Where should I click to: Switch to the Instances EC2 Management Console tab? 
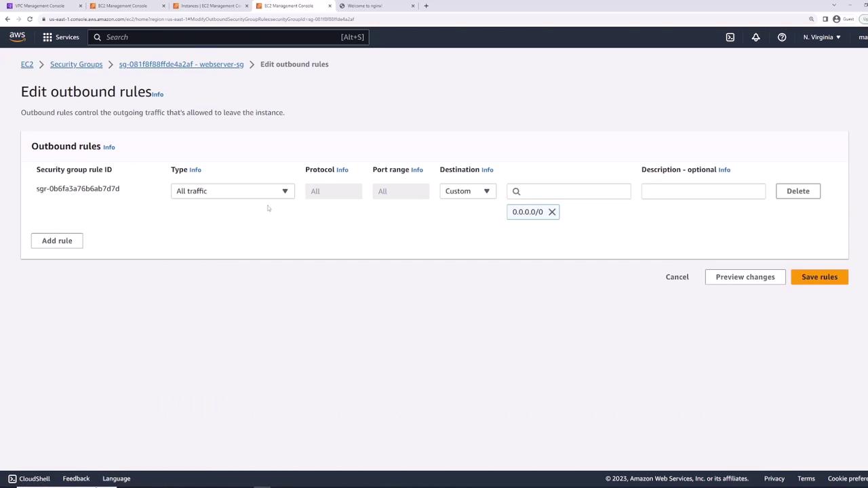pos(210,6)
